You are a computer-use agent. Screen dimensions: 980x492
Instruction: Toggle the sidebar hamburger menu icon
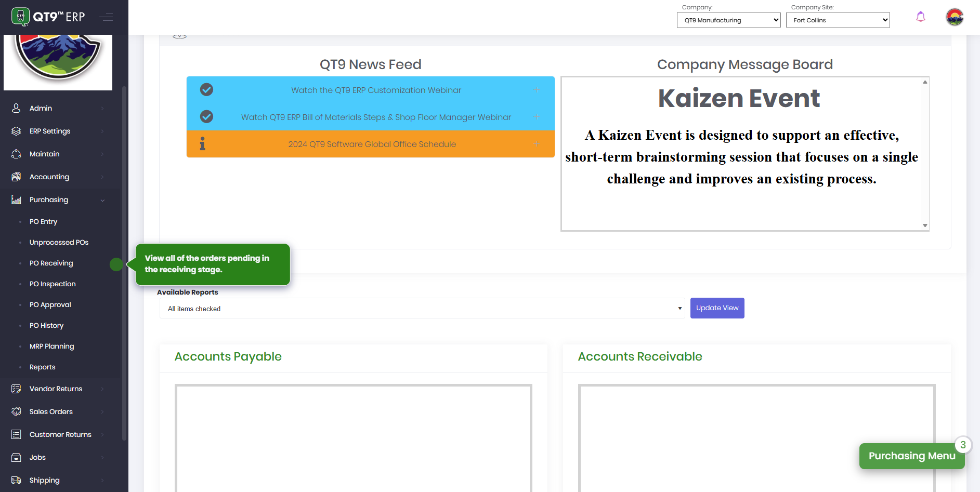pyautogui.click(x=106, y=17)
